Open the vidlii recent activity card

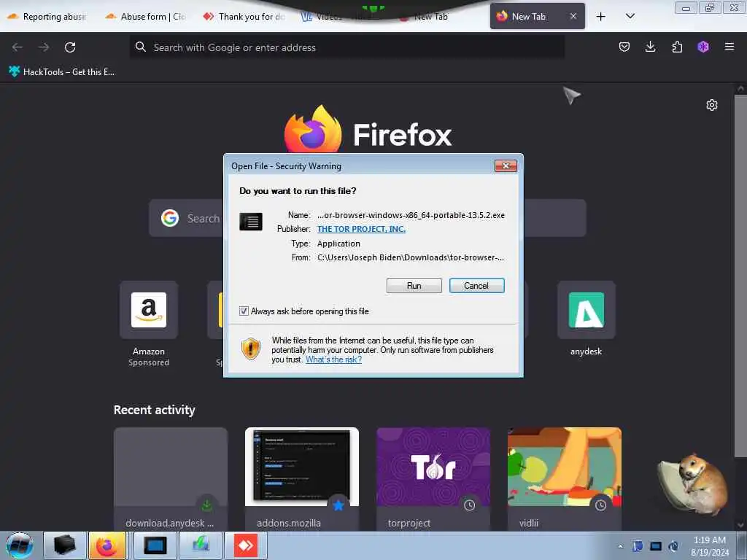pyautogui.click(x=565, y=479)
